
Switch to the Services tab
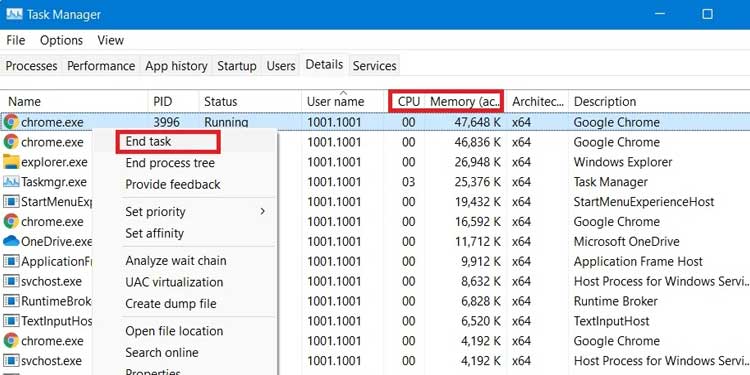[375, 66]
